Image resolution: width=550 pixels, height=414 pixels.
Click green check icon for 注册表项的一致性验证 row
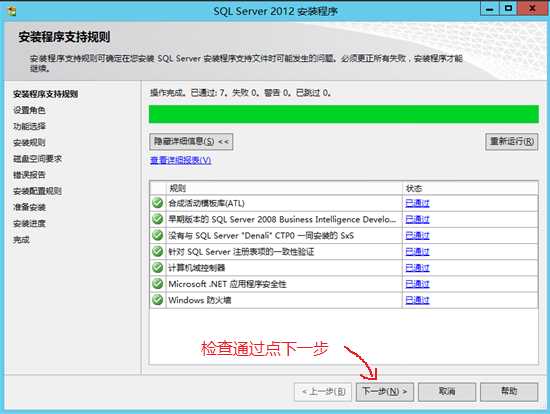tap(157, 251)
